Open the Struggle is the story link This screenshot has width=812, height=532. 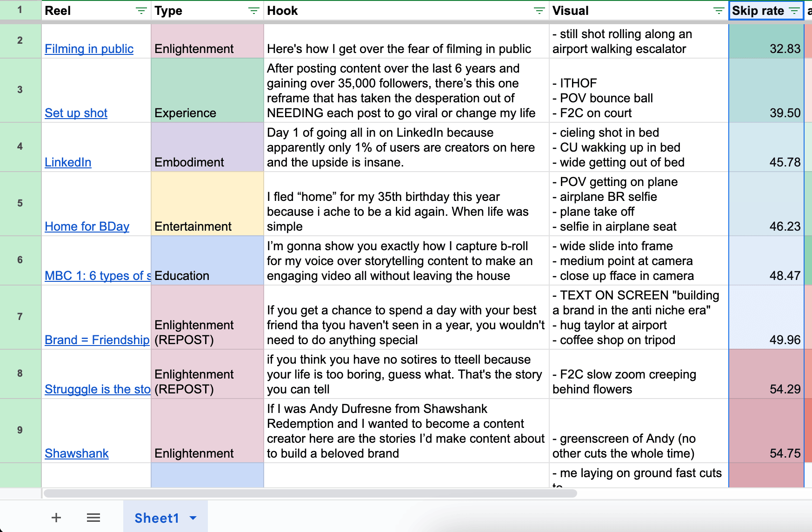(98, 389)
